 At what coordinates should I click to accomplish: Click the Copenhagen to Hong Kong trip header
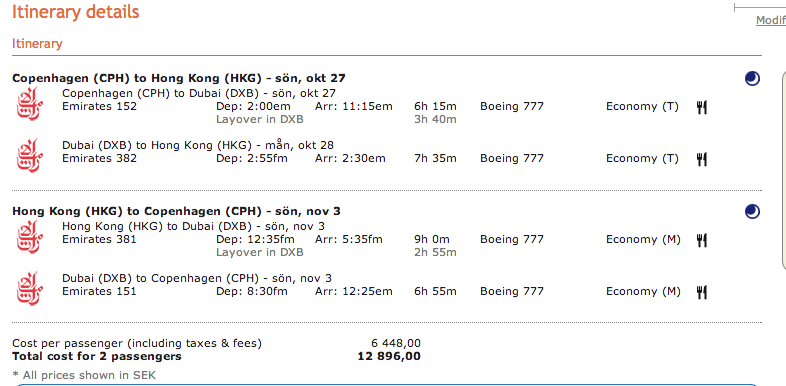pos(179,78)
